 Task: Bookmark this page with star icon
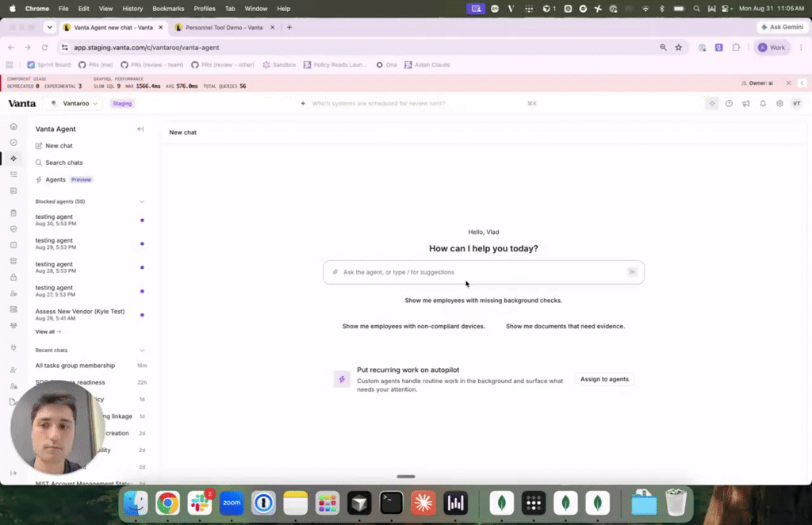click(679, 47)
